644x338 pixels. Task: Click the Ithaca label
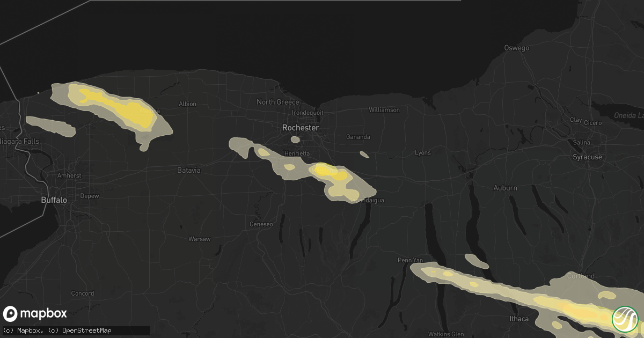(519, 319)
